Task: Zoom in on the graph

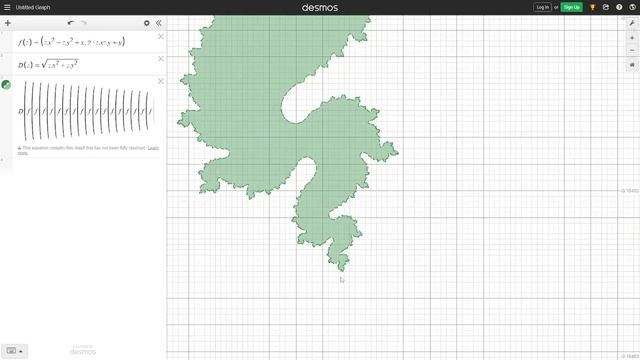Action: click(632, 38)
